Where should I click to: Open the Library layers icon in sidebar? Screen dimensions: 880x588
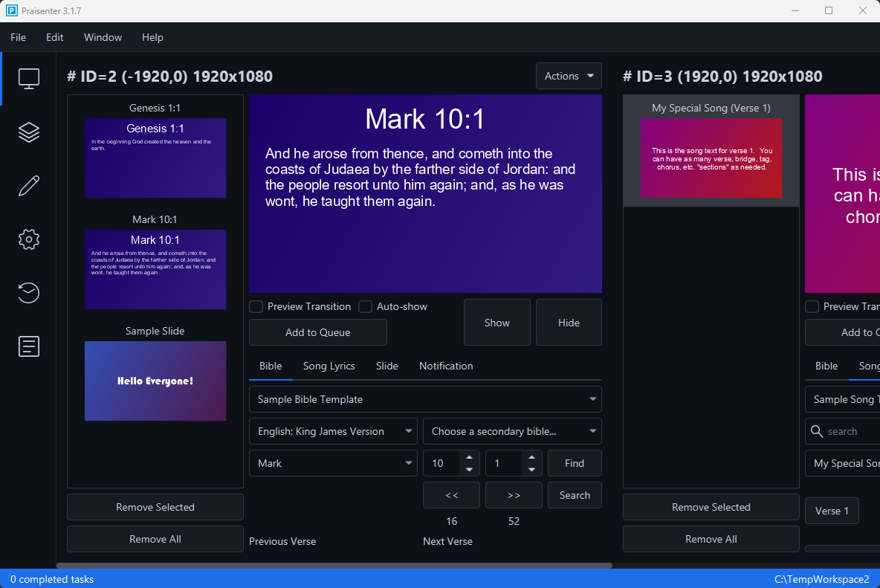point(29,132)
